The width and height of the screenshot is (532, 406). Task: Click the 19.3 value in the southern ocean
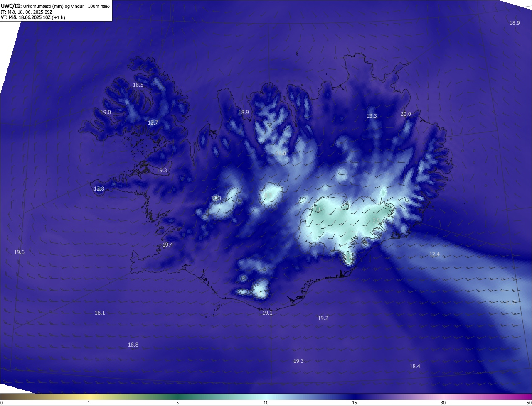click(298, 361)
